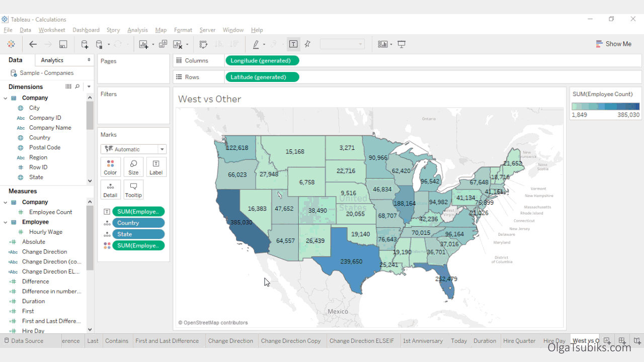
Task: Click the Tooltip button on Marks card
Action: [133, 189]
